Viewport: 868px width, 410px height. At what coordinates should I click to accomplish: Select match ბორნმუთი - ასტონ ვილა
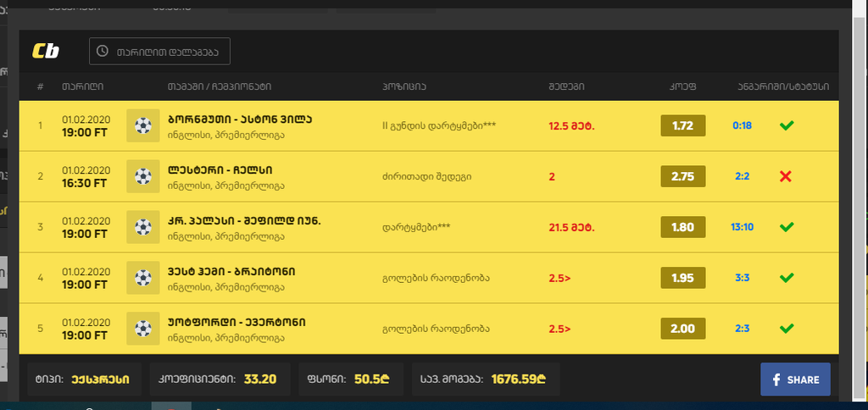[x=240, y=119]
